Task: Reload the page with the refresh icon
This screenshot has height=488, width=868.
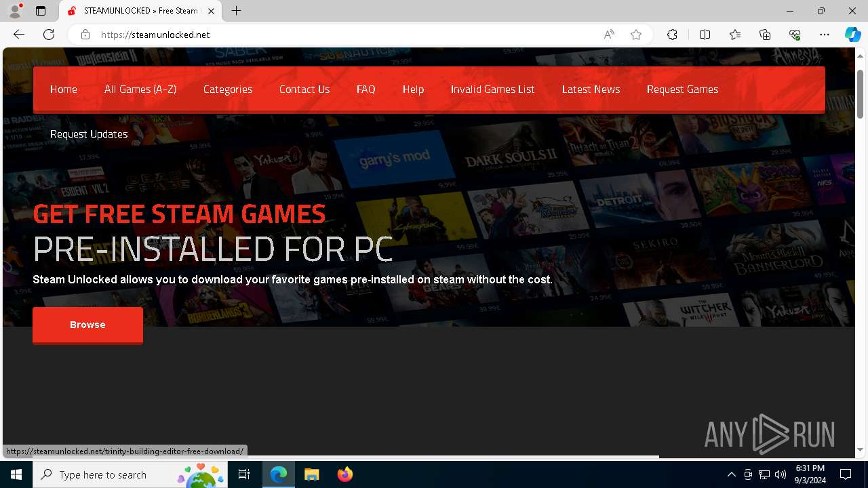Action: point(49,35)
